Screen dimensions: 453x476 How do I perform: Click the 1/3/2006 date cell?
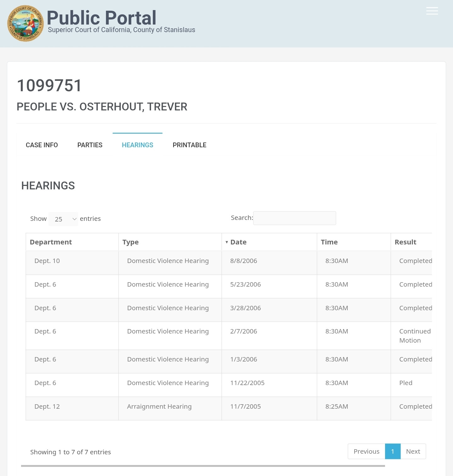point(269,361)
